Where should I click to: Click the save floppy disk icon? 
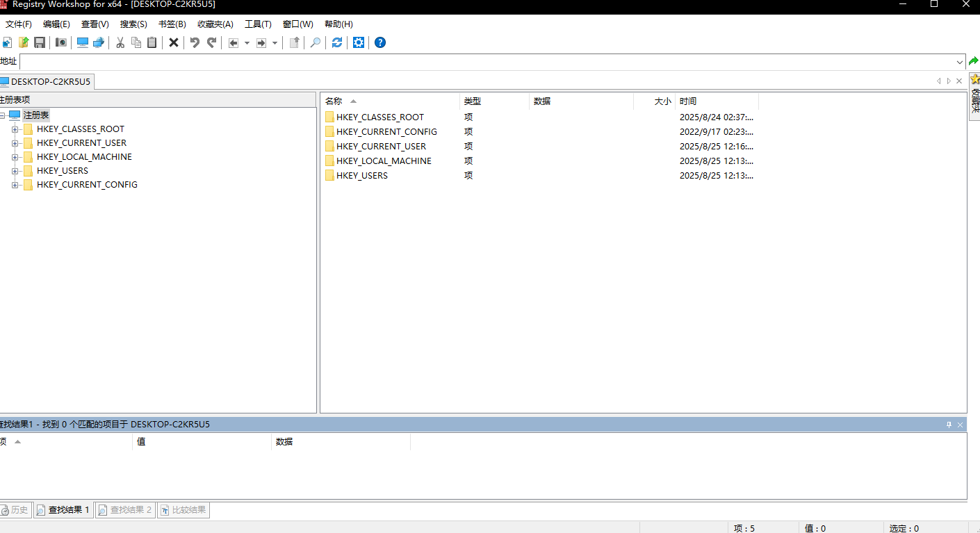coord(40,42)
